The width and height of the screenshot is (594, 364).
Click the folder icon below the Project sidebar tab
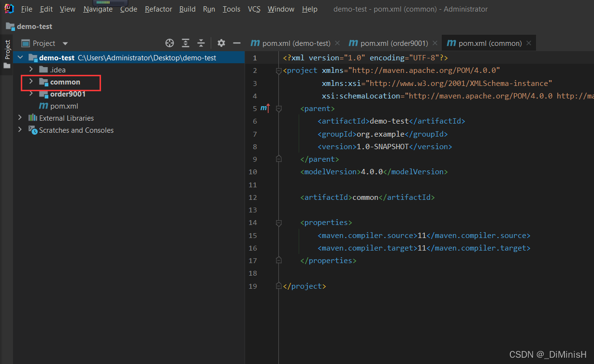point(7,66)
